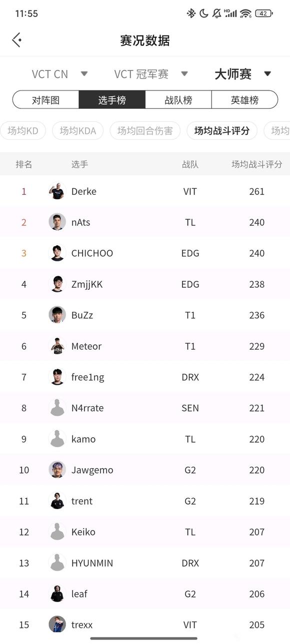
Task: Switch to the 战队榜 tab
Action: coord(178,99)
